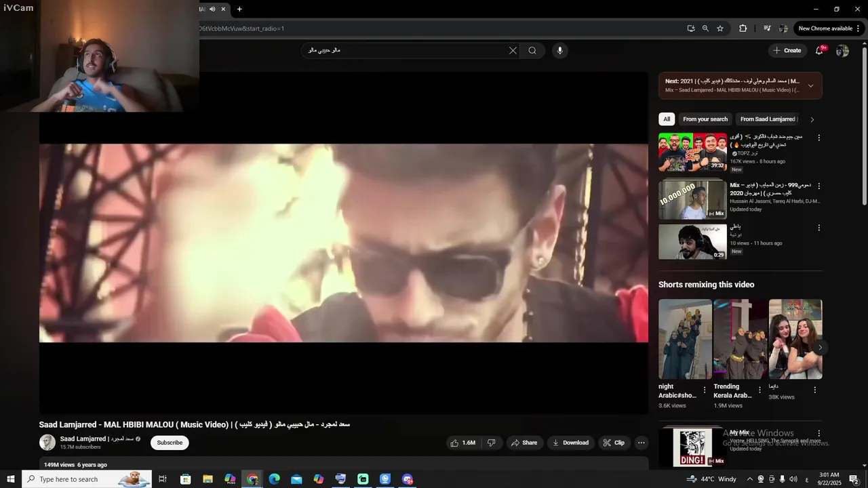This screenshot has width=868, height=488.
Task: Open the 38K views short
Action: 795,339
